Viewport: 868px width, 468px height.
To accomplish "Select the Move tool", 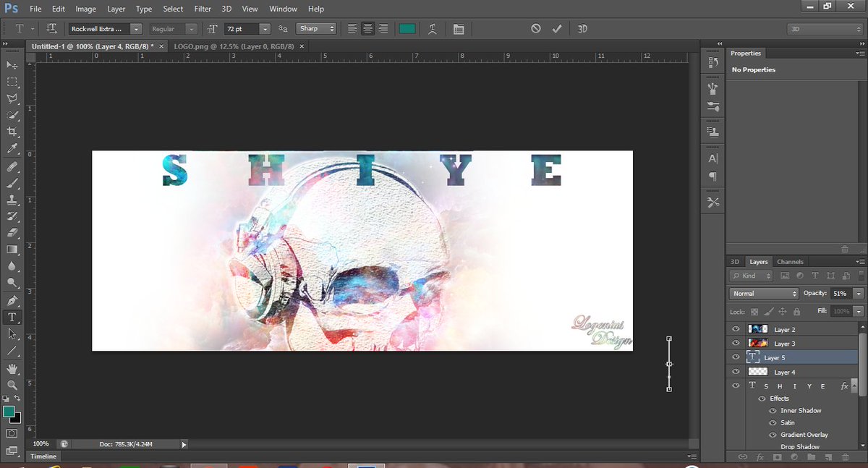I will click(12, 66).
